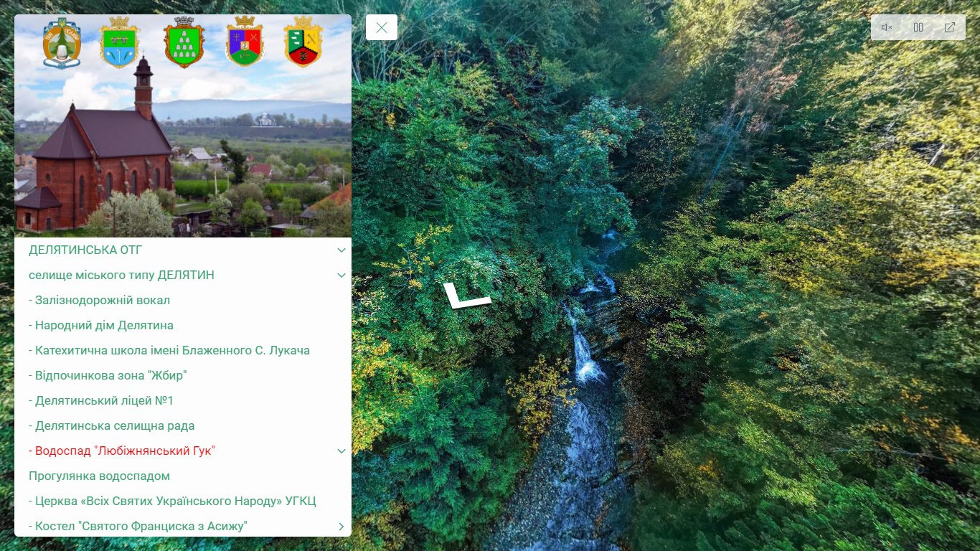Close the side menu panel
The height and width of the screenshot is (551, 980).
(x=382, y=27)
